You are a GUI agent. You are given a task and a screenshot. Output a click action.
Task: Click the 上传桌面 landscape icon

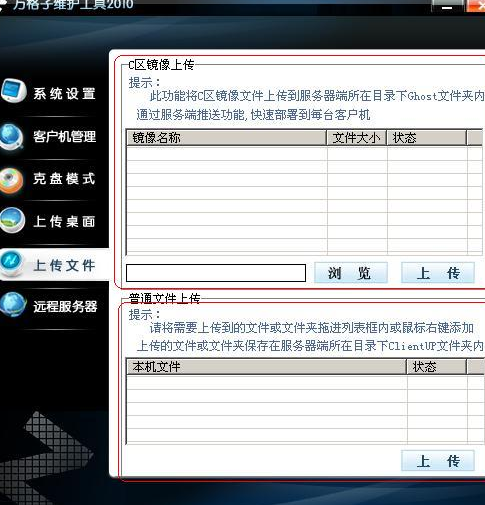click(13, 220)
